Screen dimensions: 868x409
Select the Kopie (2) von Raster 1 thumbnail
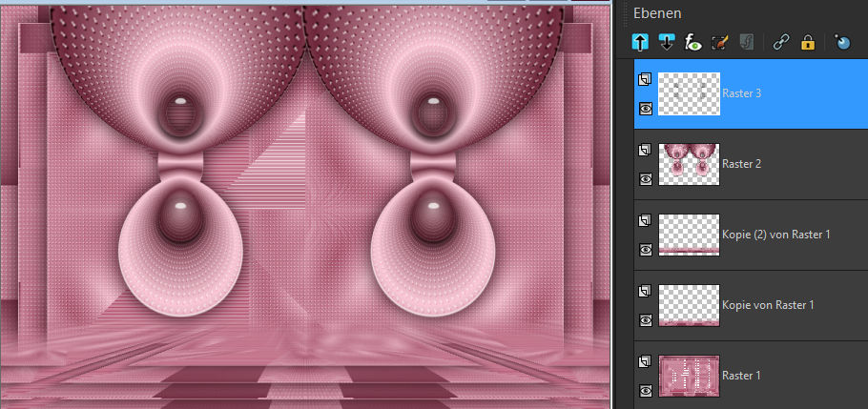689,235
